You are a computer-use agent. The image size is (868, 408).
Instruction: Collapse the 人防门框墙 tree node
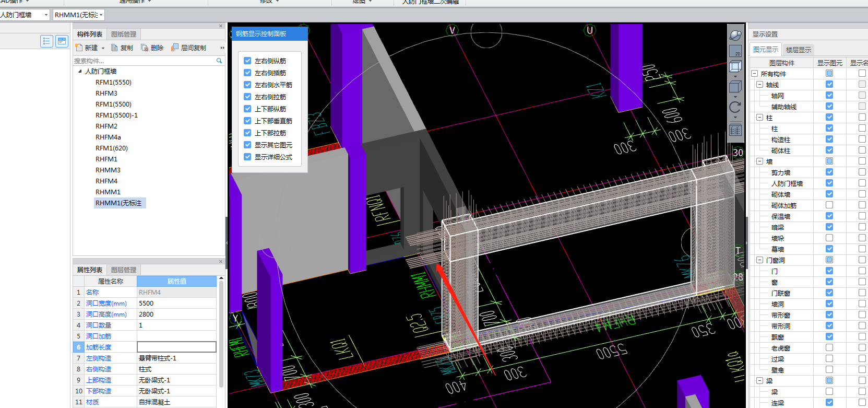tap(80, 71)
